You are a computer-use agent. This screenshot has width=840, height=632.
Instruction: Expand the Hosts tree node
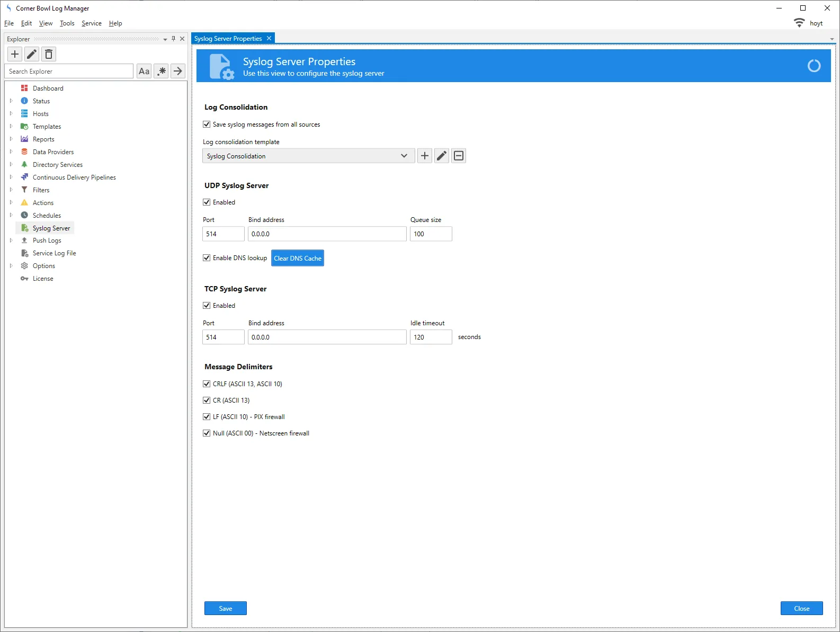11,114
